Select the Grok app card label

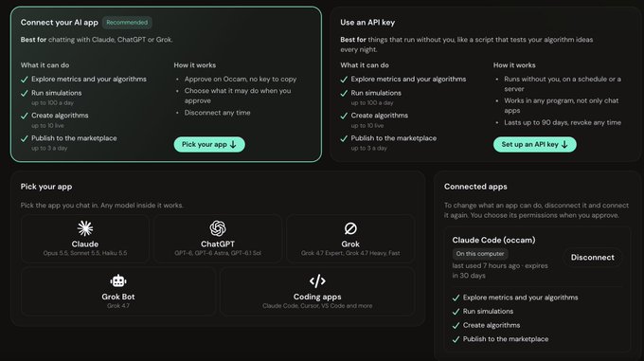[350, 244]
